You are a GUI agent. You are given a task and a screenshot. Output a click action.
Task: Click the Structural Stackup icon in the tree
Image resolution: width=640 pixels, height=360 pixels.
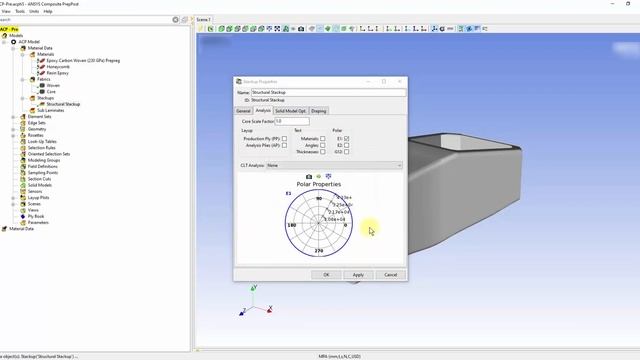click(x=41, y=104)
